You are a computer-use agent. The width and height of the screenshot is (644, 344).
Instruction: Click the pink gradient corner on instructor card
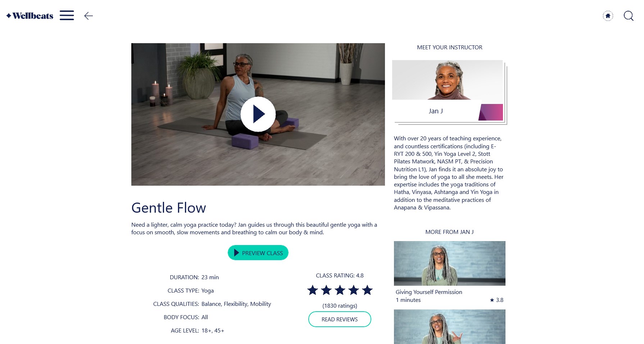pyautogui.click(x=491, y=112)
